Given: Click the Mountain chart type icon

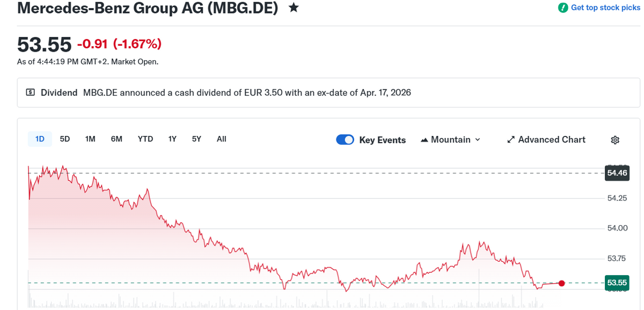Looking at the screenshot, I should point(425,140).
